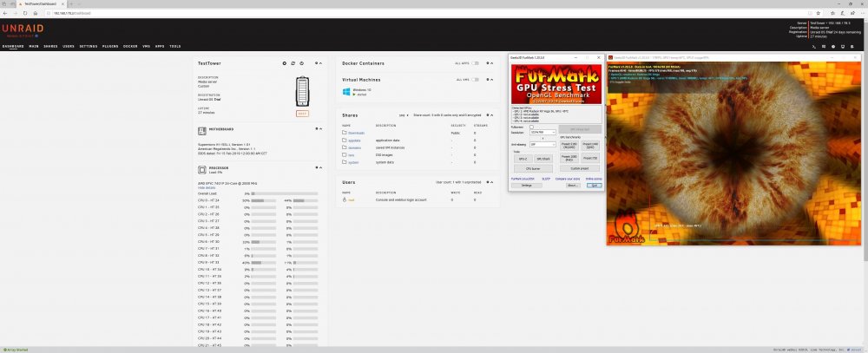Screen dimensions: 868x353
Task: Open the isos share
Action: click(x=351, y=155)
